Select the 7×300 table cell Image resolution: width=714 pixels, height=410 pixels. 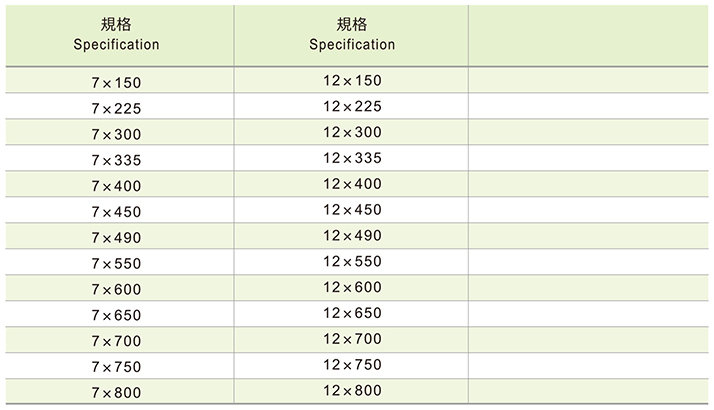117,133
